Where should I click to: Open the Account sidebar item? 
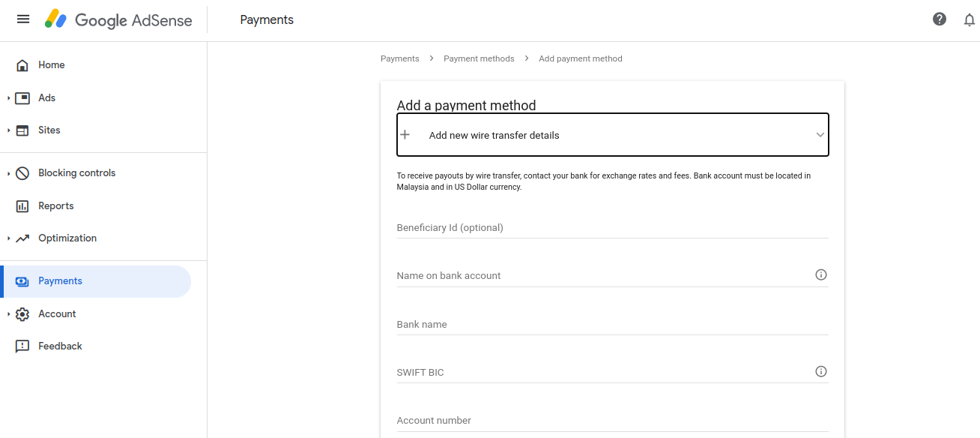(x=57, y=314)
